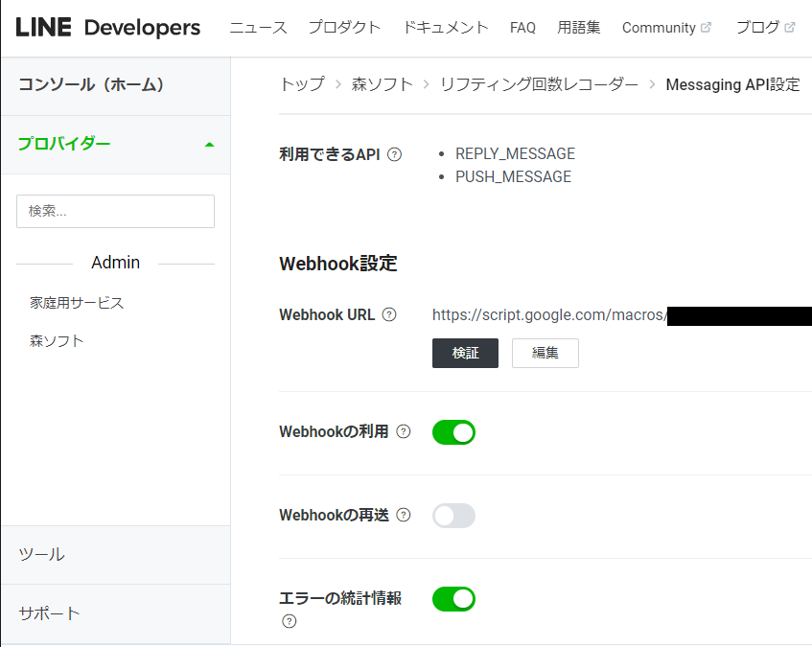Turn off the エラーの統計情報 toggle

click(x=453, y=599)
